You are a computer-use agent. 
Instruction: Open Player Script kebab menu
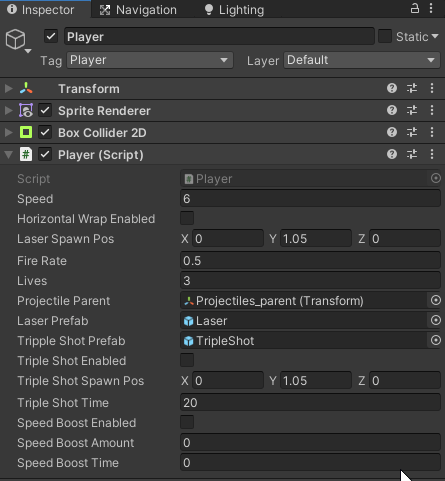pyautogui.click(x=432, y=154)
